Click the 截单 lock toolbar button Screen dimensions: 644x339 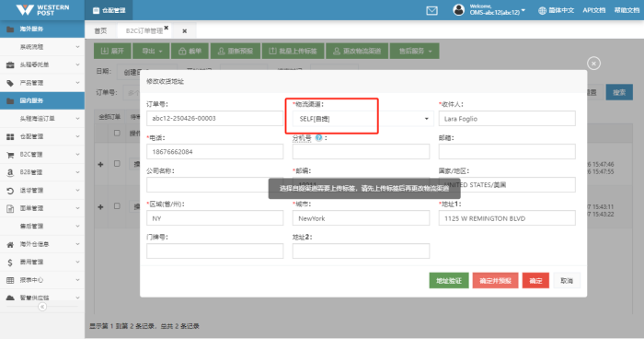tap(190, 51)
